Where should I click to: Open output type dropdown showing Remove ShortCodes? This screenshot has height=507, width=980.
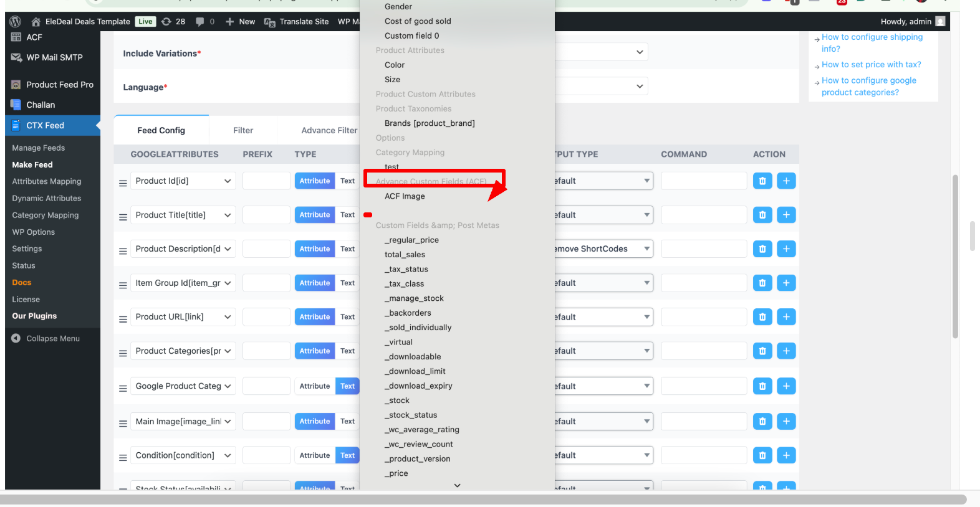point(603,249)
